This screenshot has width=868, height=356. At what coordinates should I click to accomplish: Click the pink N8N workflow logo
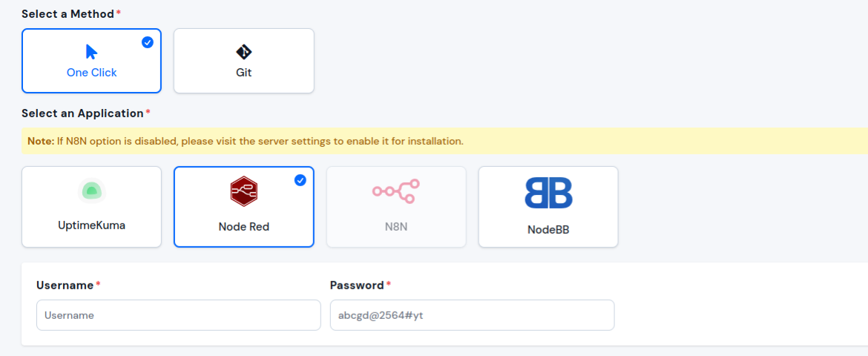pyautogui.click(x=396, y=191)
